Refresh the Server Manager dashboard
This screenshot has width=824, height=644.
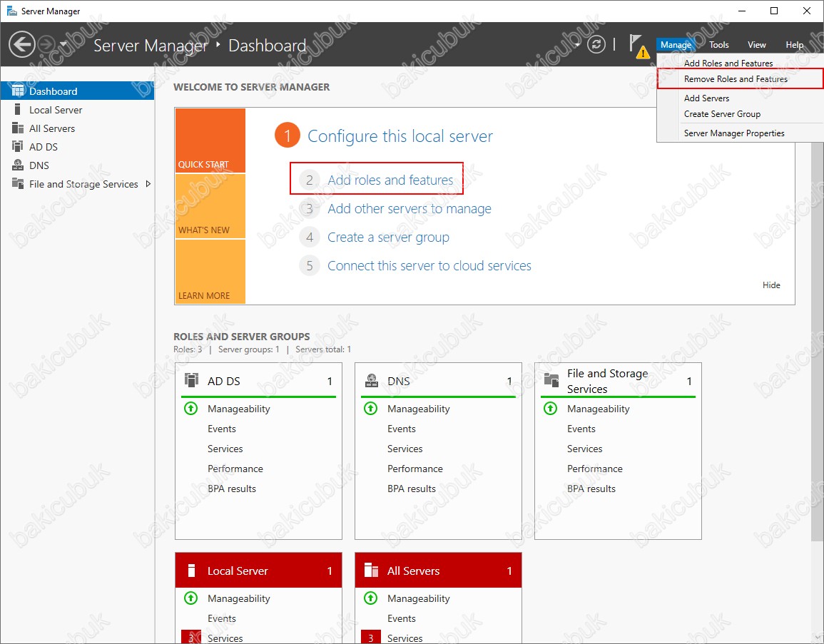pyautogui.click(x=596, y=45)
